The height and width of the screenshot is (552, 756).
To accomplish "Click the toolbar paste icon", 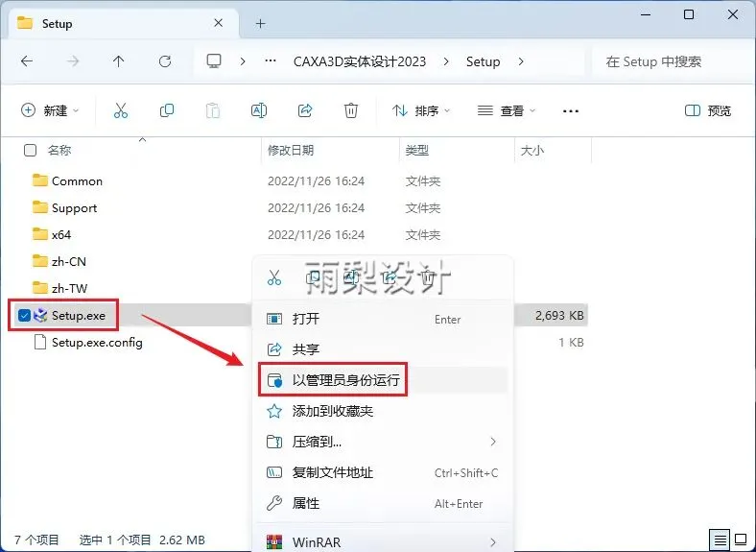I will coord(213,110).
